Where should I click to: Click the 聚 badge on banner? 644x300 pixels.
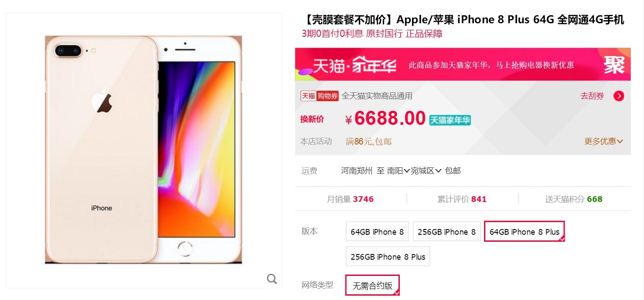coord(614,65)
